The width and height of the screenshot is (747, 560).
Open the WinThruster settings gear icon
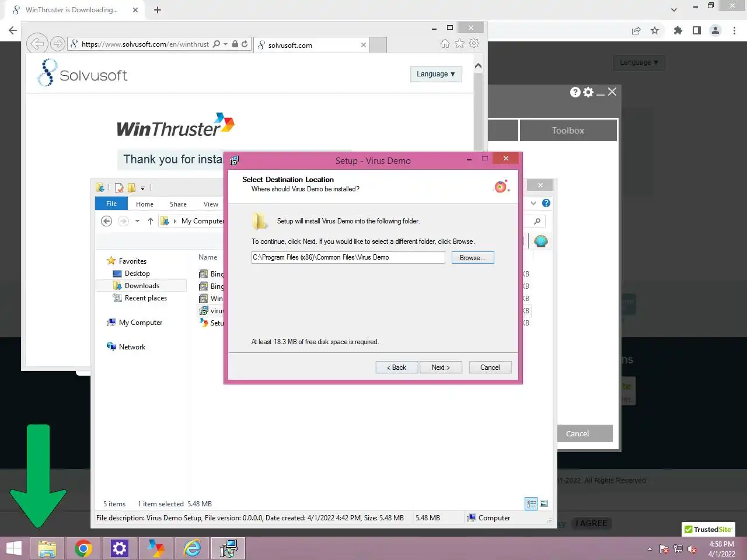point(588,92)
